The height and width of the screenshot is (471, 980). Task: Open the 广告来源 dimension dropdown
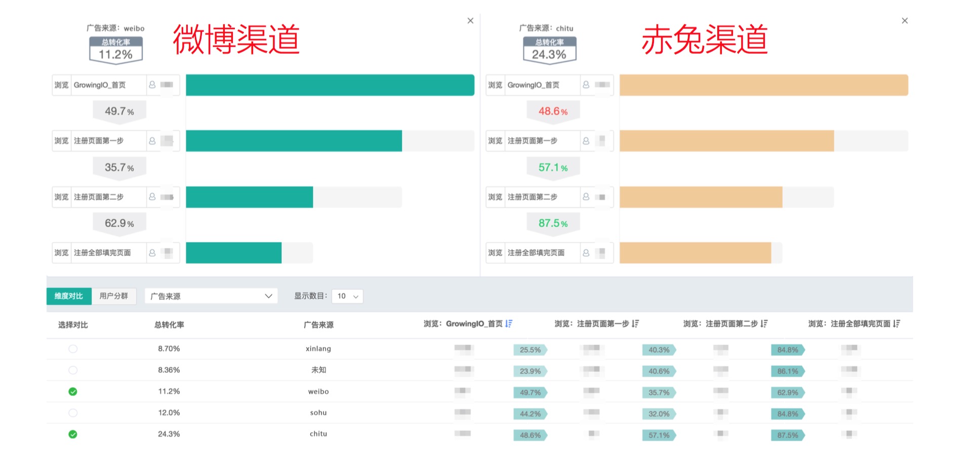[x=211, y=296]
